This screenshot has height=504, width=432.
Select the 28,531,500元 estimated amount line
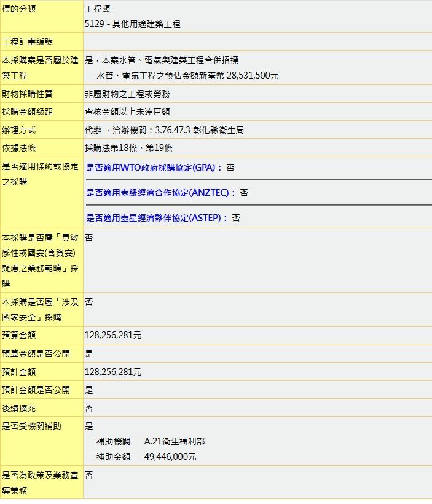pos(187,76)
